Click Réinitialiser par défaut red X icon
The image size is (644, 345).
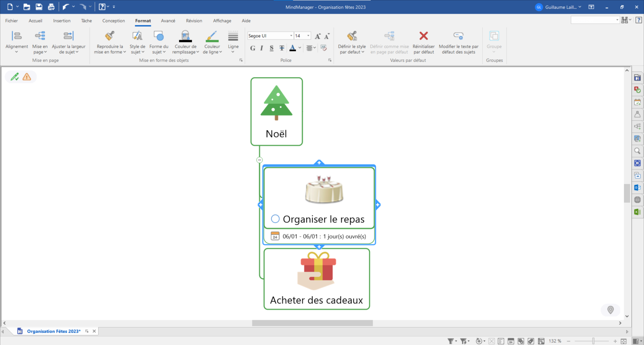(x=423, y=36)
